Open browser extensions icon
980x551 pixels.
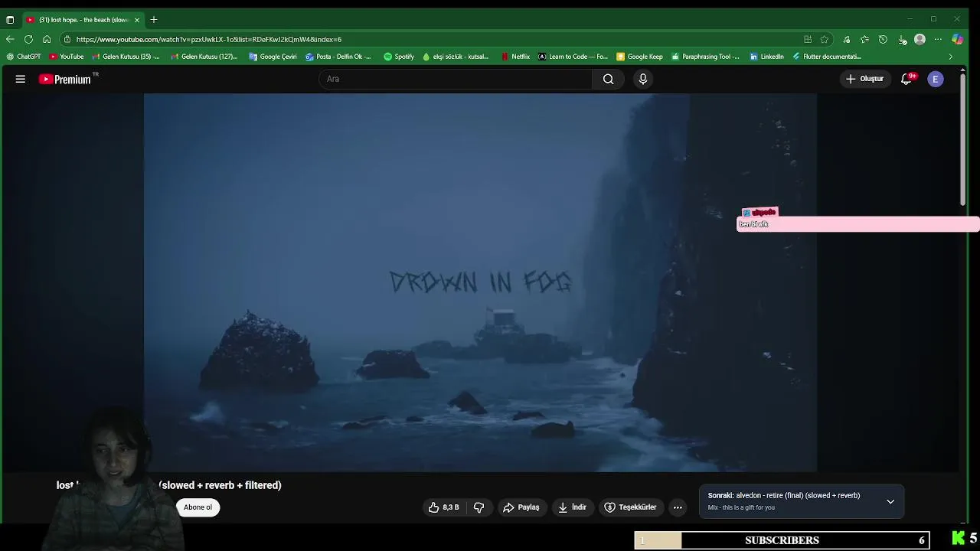846,39
